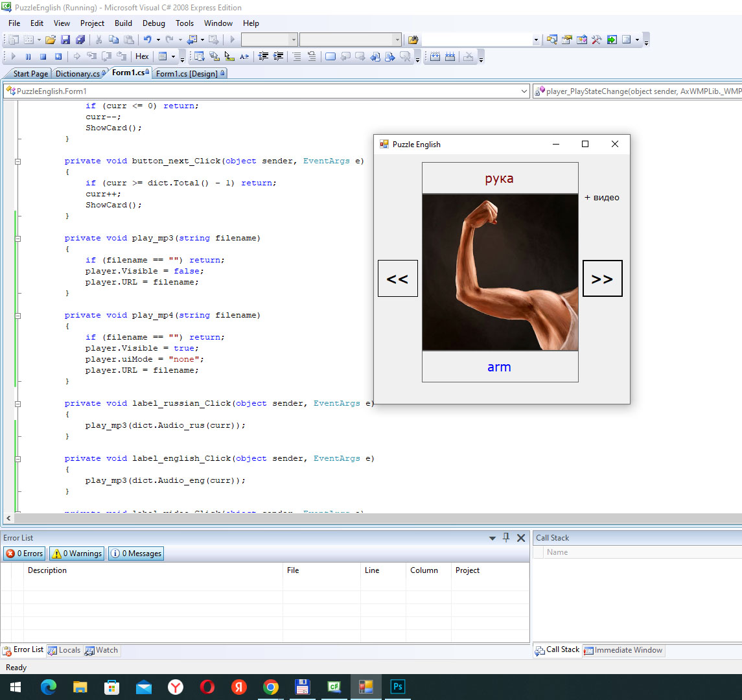Screen dimensions: 742x700
Task: Open the player_PlayStateChange members dropdown
Action: tap(637, 91)
